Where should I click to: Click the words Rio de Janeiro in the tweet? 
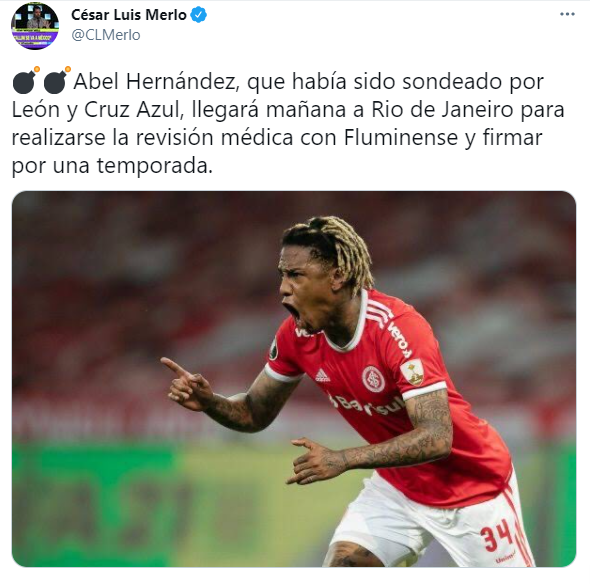[442, 110]
